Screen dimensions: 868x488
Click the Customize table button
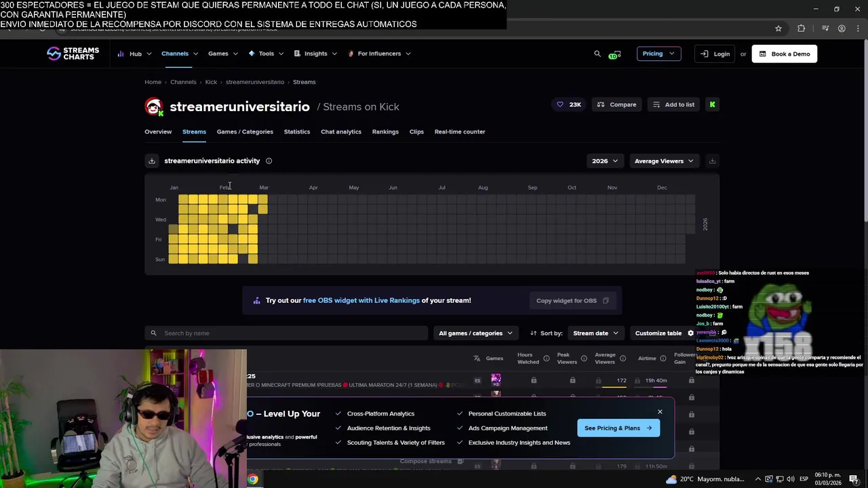664,333
